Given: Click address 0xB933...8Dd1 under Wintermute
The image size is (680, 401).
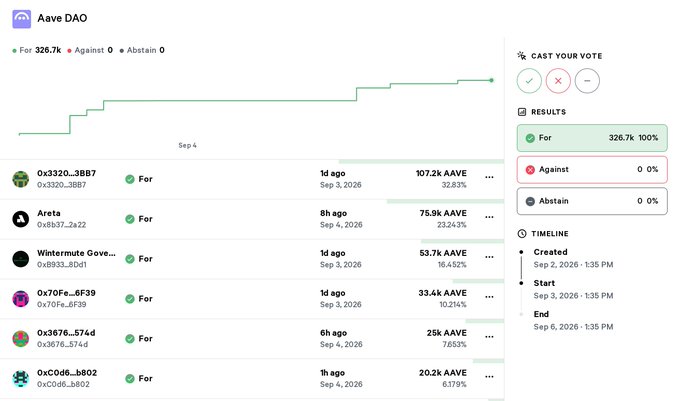Looking at the screenshot, I should click(62, 265).
